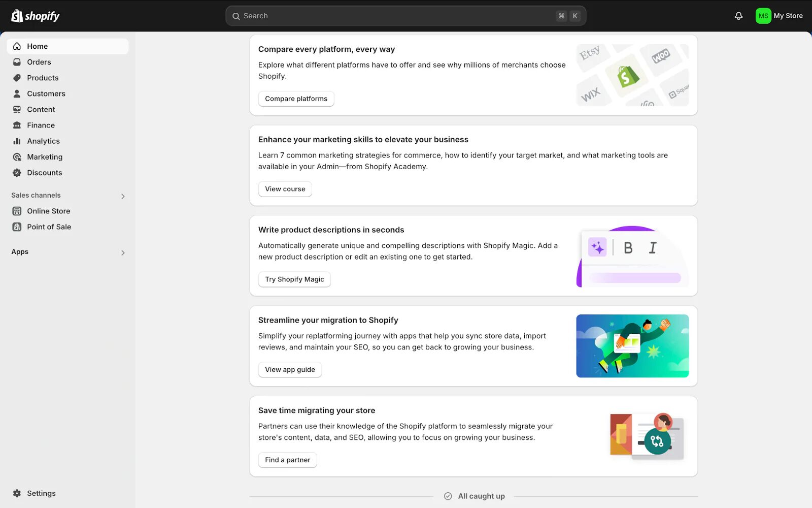The image size is (812, 508).
Task: Click 'Enhance your marketing skills' heading
Action: (363, 140)
